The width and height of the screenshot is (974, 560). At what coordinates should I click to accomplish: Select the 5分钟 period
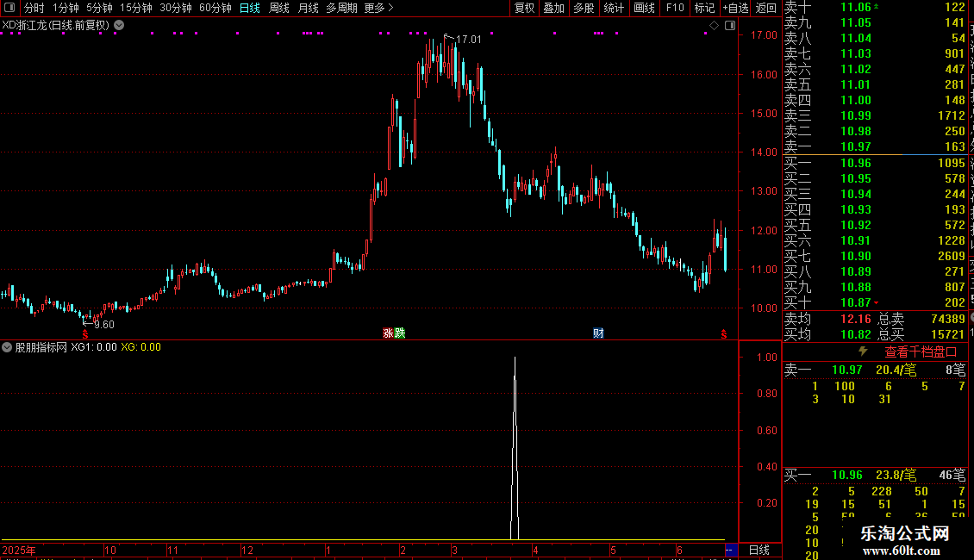99,8
